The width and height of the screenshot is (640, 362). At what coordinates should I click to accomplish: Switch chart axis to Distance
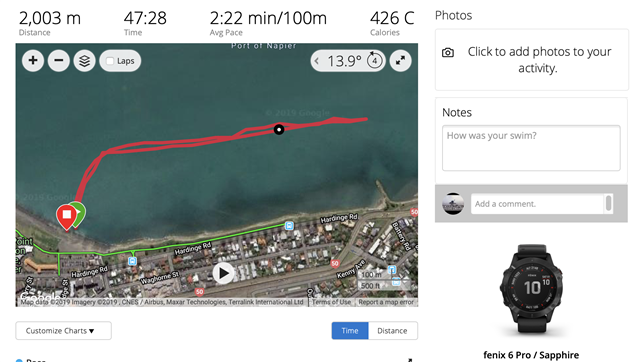(392, 331)
